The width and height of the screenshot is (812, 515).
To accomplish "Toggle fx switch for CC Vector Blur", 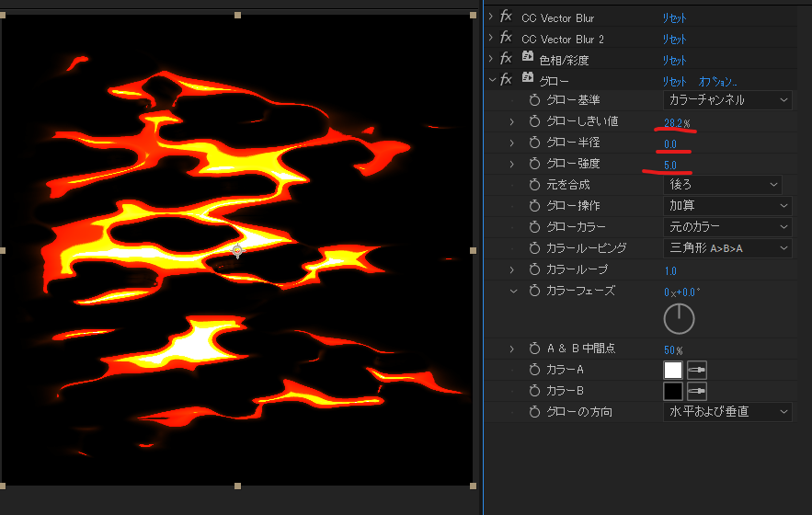I will (x=506, y=17).
